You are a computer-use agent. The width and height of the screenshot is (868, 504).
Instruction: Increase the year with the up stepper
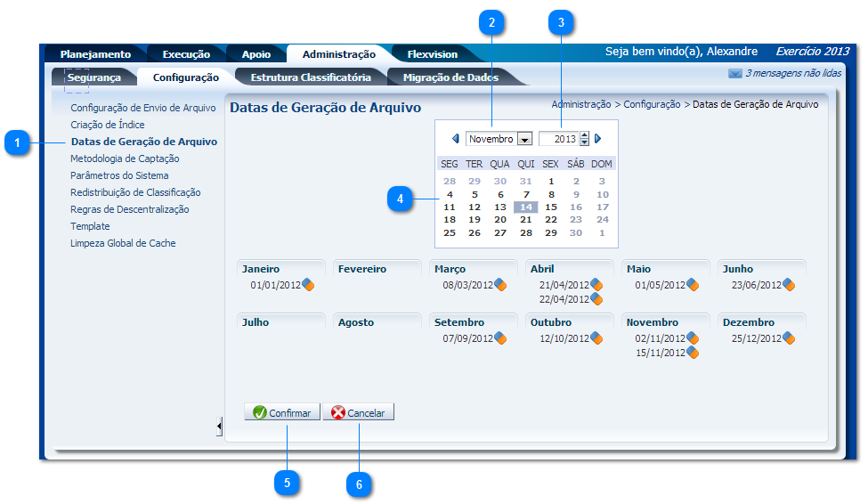click(x=584, y=135)
